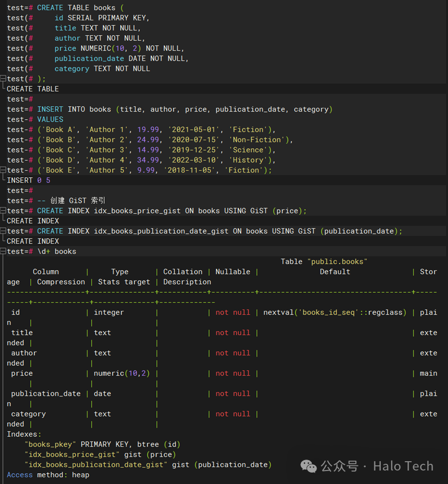Image resolution: width=448 pixels, height=484 pixels.
Task: Click the 'Halo Tech' watermark text
Action: pyautogui.click(x=403, y=466)
